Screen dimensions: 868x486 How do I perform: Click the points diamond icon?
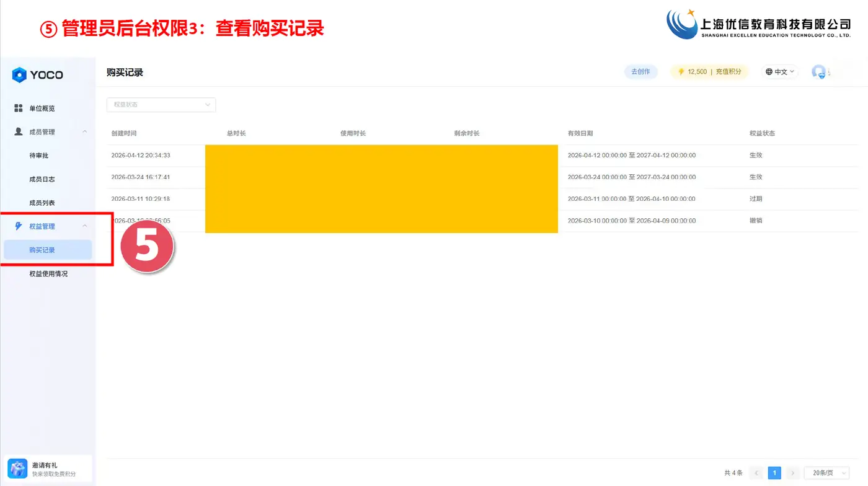(681, 72)
